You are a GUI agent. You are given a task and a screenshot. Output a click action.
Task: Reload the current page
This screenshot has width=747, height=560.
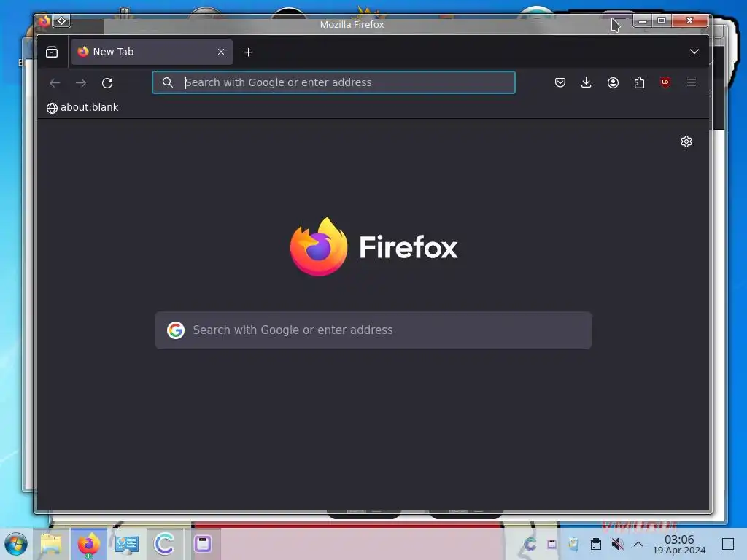pos(107,83)
